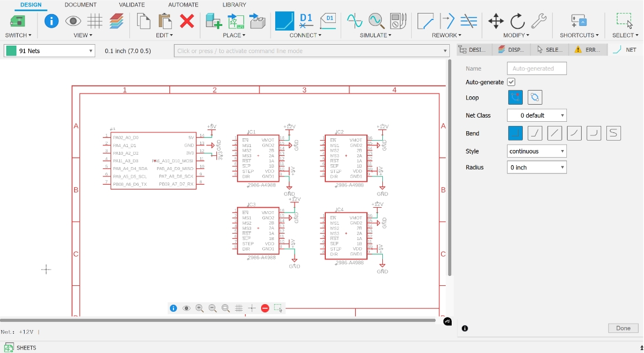
Task: Click the dashed rectangle Select tool icon
Action: [625, 21]
